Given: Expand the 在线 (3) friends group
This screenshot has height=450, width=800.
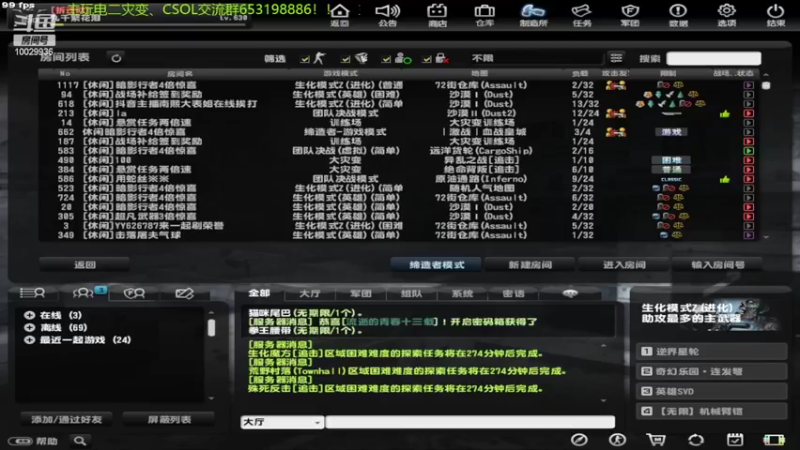Looking at the screenshot, I should (30, 315).
